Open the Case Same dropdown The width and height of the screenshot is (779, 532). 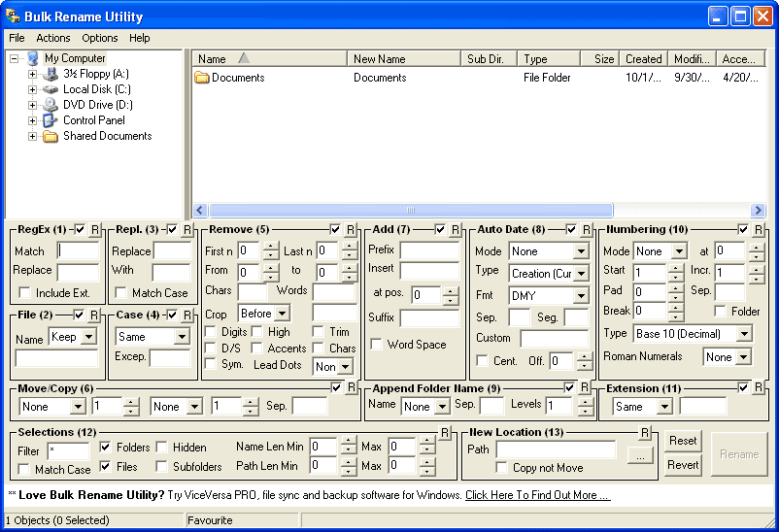coord(182,337)
